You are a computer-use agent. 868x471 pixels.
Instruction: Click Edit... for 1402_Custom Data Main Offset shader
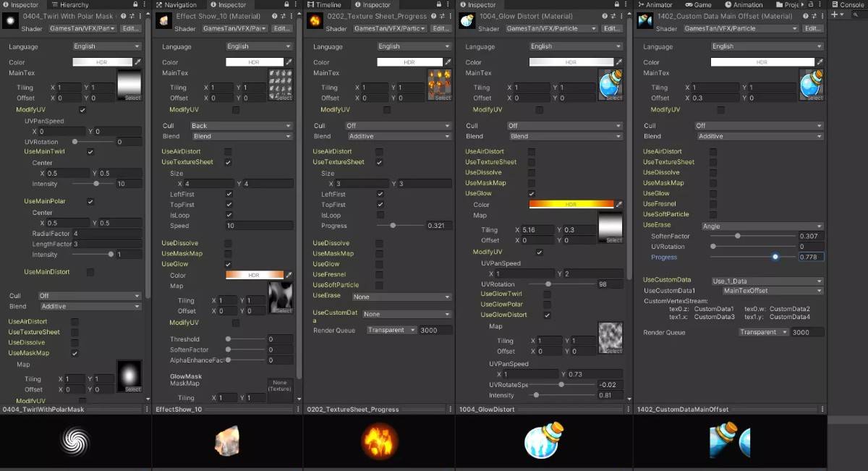tap(812, 29)
